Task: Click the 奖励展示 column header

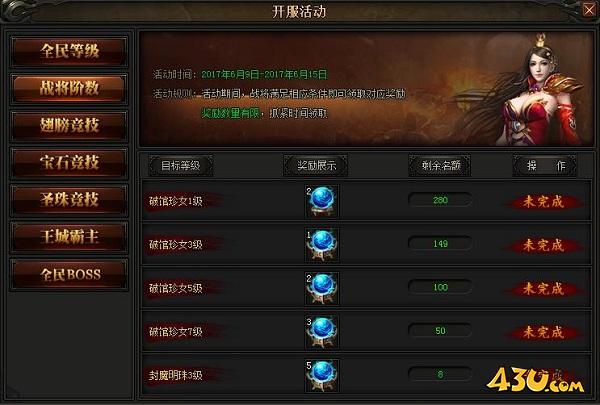Action: point(316,166)
